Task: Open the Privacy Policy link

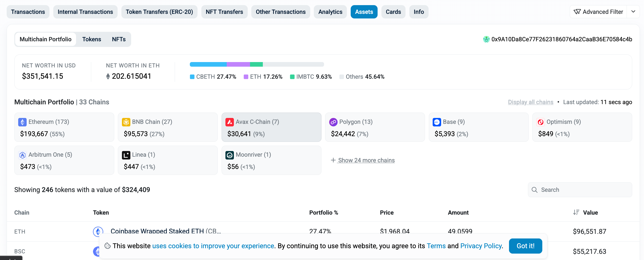Action: (x=481, y=246)
